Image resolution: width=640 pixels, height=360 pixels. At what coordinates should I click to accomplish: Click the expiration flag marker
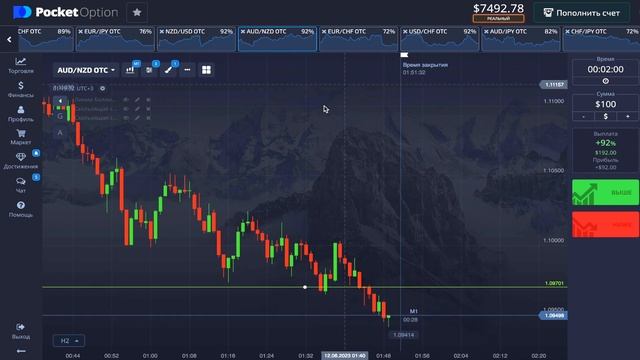[404, 55]
